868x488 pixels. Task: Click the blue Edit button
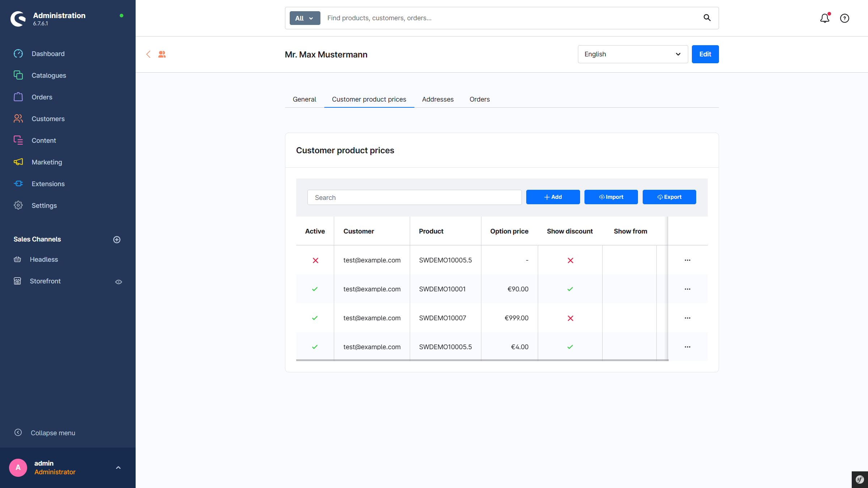tap(705, 54)
